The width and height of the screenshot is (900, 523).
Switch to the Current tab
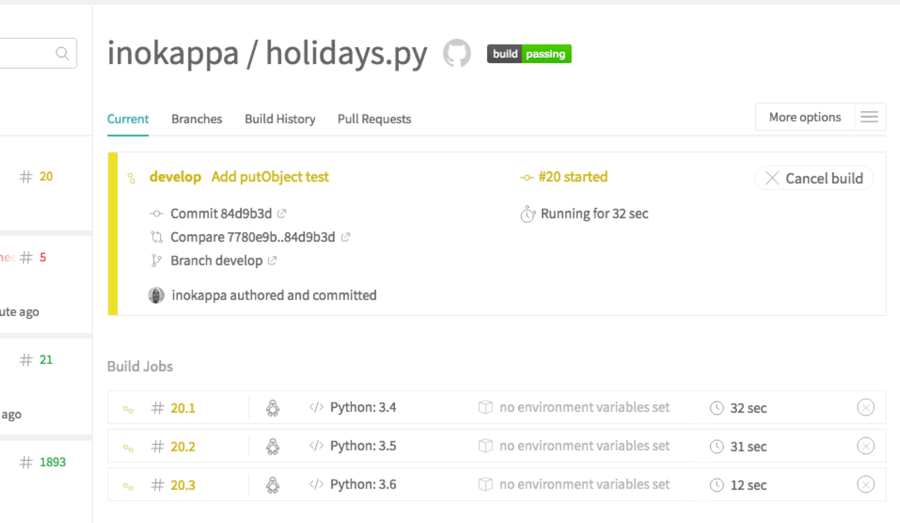[128, 119]
